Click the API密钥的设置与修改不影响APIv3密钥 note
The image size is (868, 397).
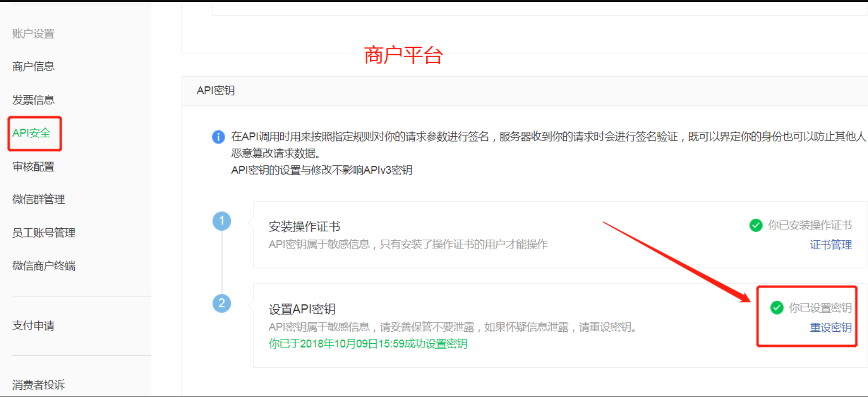coord(322,170)
